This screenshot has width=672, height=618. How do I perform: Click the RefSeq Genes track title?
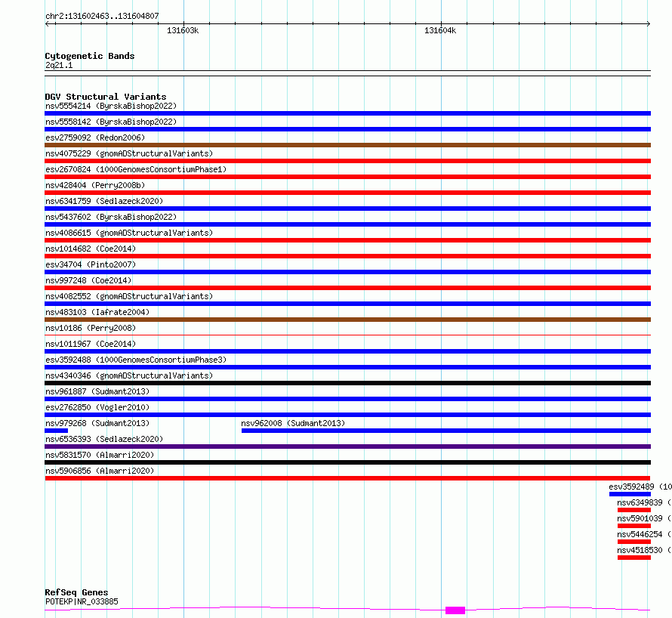pyautogui.click(x=76, y=592)
